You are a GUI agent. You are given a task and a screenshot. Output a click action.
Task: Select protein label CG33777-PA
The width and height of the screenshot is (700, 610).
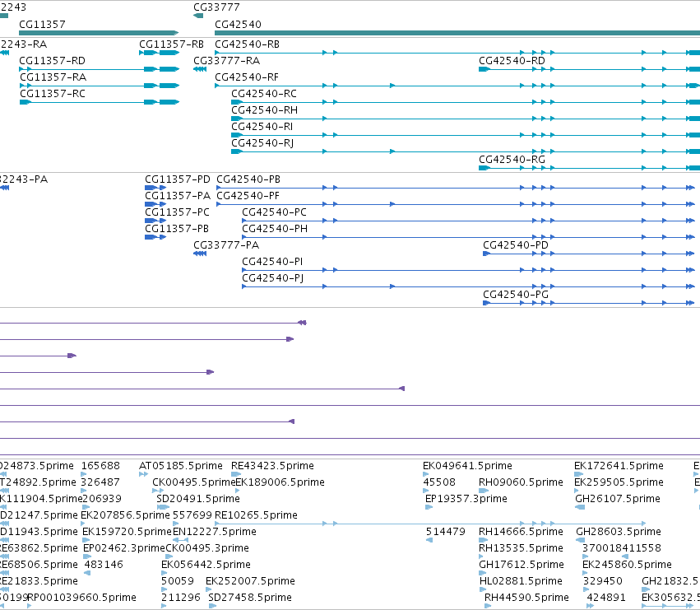(226, 245)
